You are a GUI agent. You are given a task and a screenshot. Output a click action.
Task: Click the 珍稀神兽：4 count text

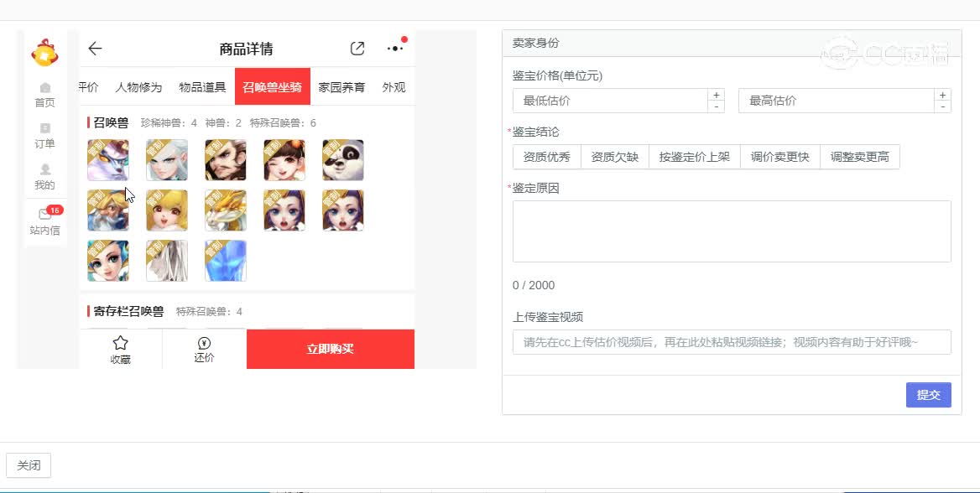pyautogui.click(x=169, y=123)
